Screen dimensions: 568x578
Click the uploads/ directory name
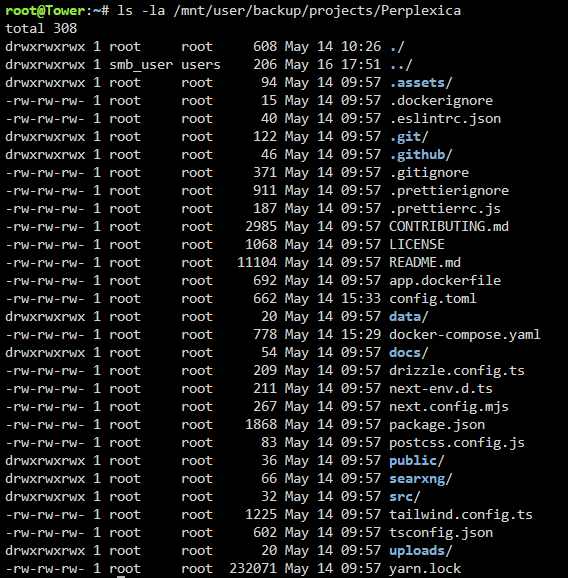point(421,551)
